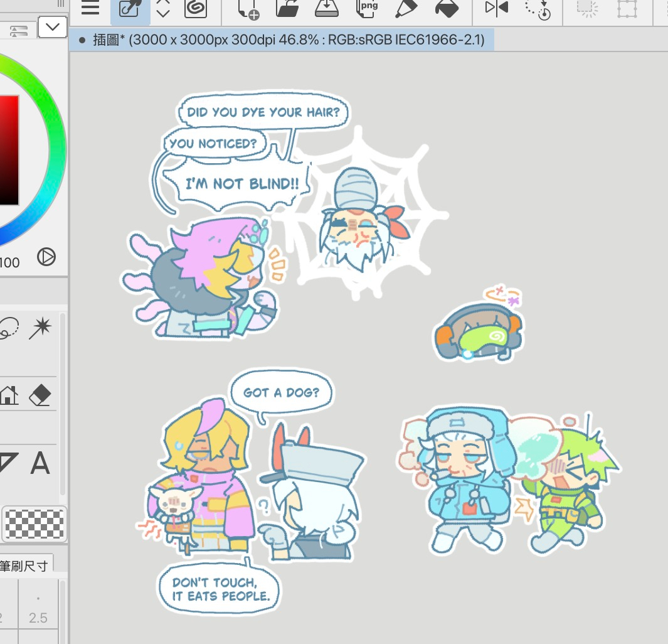Reset canvas rotation with dotted circle icon
The height and width of the screenshot is (644, 668).
point(538,9)
